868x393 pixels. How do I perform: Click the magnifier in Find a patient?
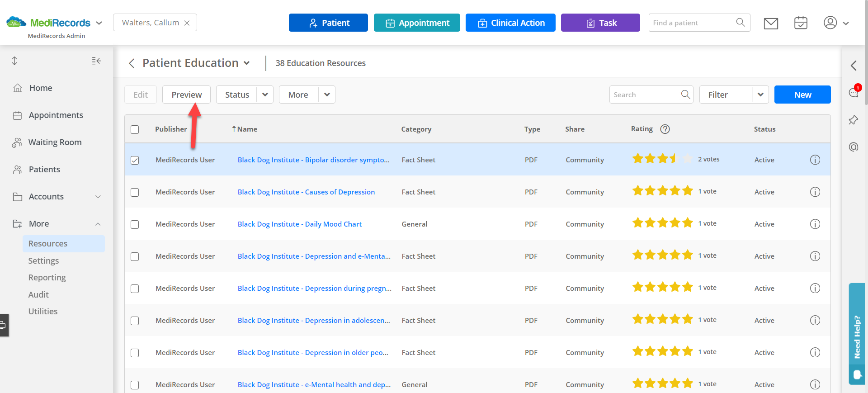[741, 23]
